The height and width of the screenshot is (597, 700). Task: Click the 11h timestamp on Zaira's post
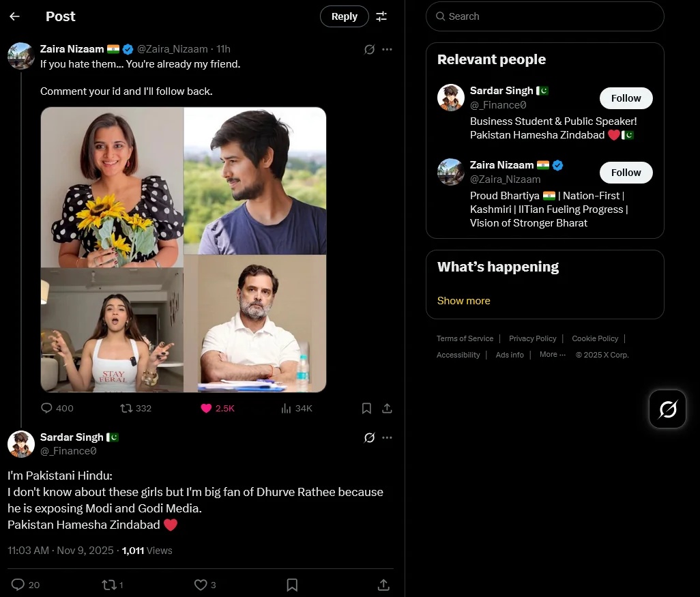(224, 49)
